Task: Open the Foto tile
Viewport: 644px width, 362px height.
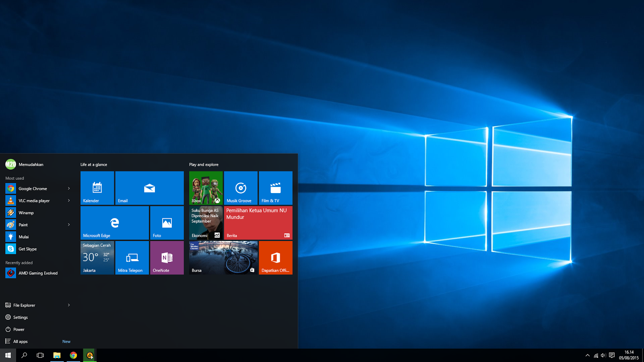Action: tap(167, 223)
